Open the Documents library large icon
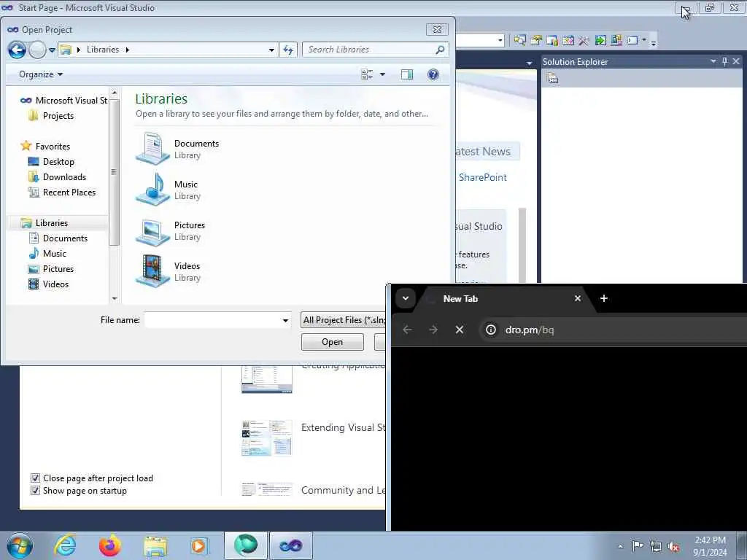 152,149
